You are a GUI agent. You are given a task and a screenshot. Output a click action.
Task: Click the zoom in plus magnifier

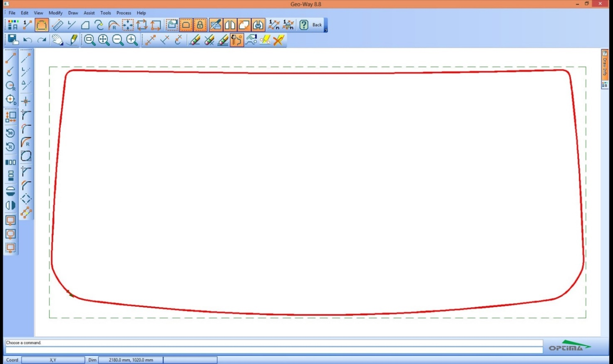[x=132, y=40]
